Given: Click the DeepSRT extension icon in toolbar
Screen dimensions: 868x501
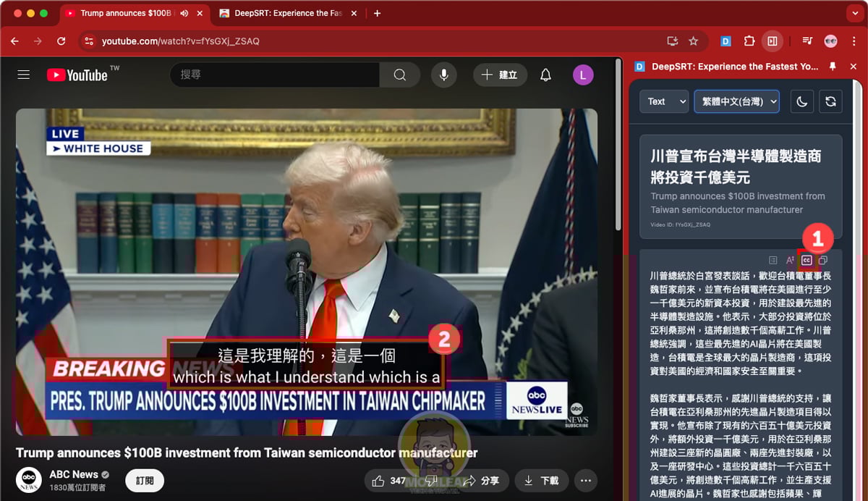Looking at the screenshot, I should pos(726,41).
